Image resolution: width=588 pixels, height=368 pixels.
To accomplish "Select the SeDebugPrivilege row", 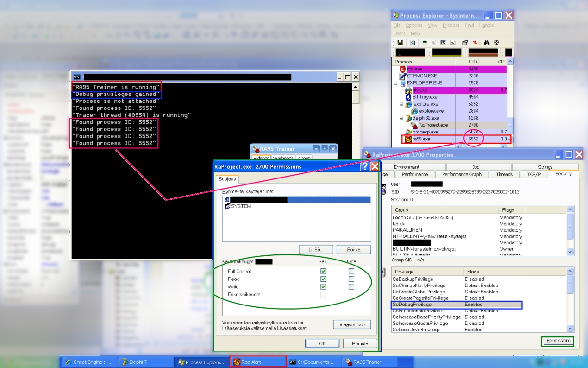I will 457,305.
